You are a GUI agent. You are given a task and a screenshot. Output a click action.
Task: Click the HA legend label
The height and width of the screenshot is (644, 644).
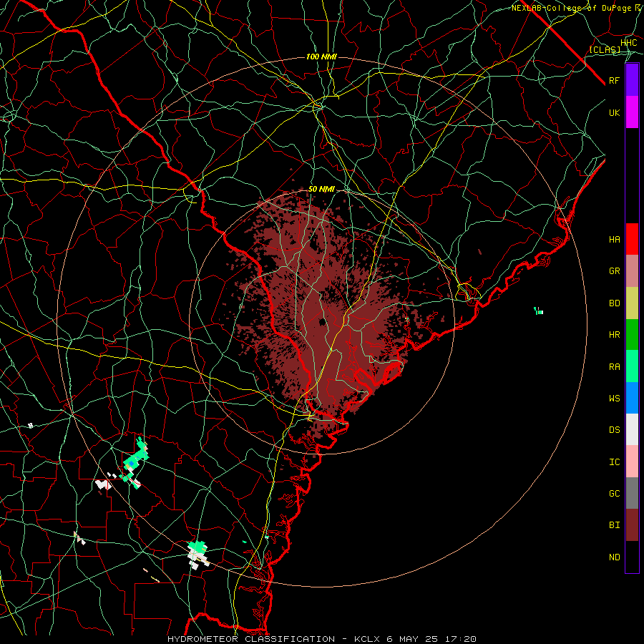click(x=614, y=240)
